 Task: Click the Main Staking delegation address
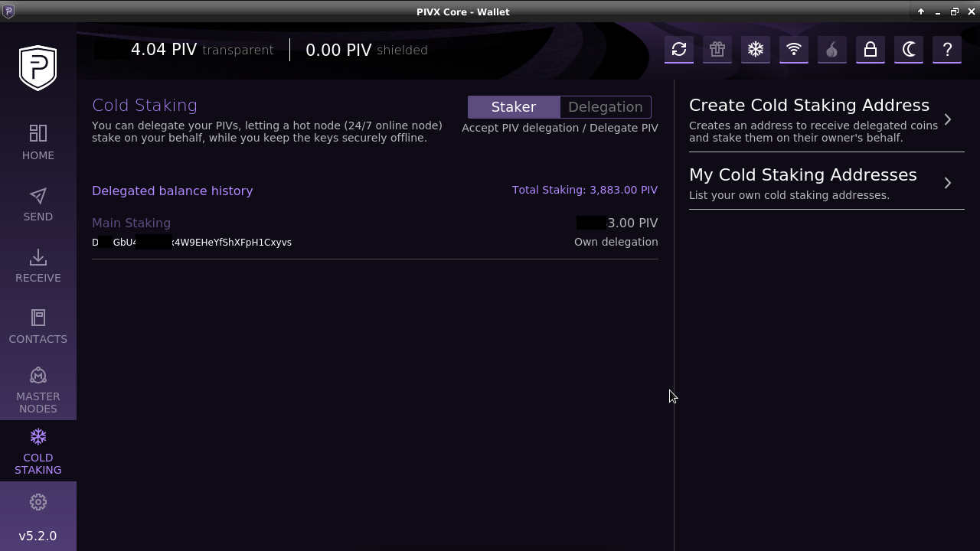click(191, 242)
